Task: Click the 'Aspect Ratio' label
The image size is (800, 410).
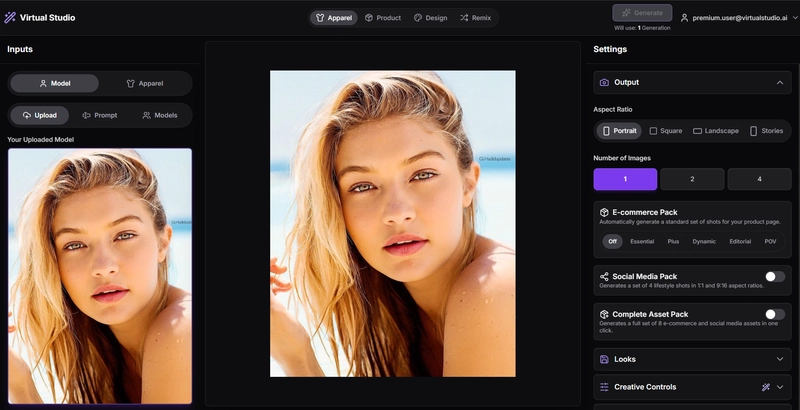Action: point(613,109)
